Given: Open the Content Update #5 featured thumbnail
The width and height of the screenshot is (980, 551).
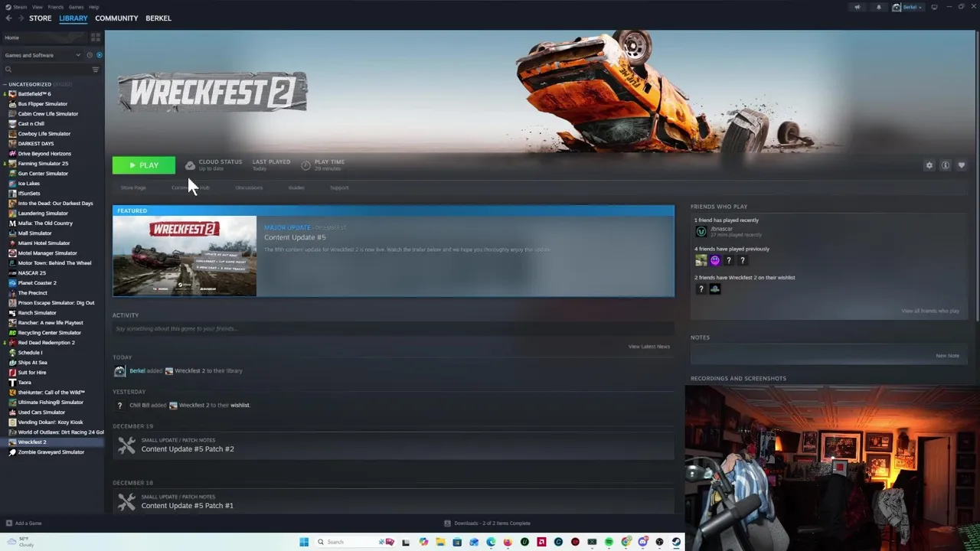Looking at the screenshot, I should (185, 256).
